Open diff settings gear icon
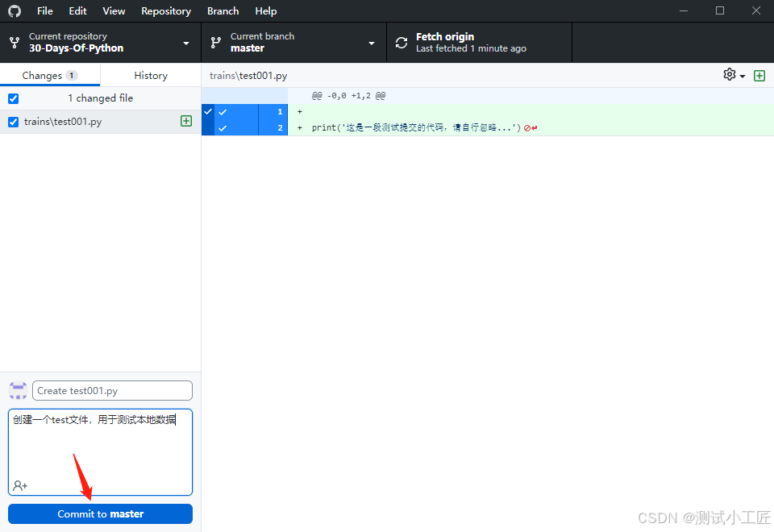This screenshot has height=532, width=774. click(x=730, y=74)
